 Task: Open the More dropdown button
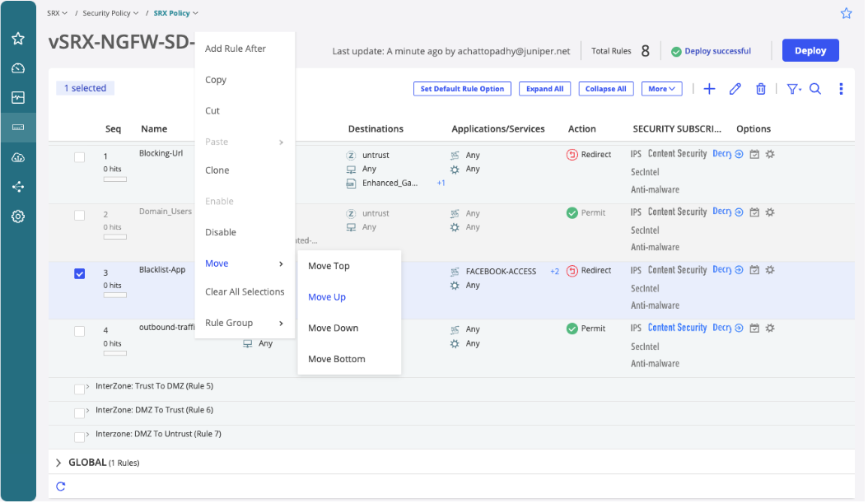(661, 89)
